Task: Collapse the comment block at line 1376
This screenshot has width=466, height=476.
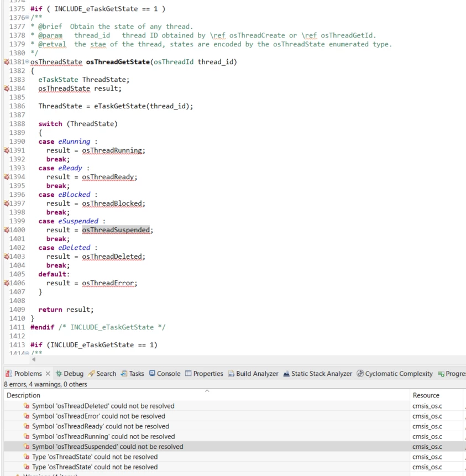Action: point(27,18)
